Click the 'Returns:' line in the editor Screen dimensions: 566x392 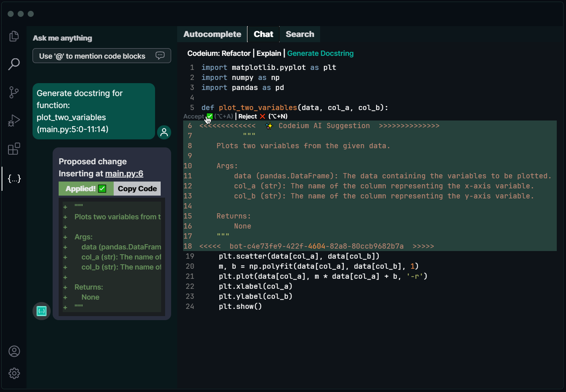click(x=233, y=216)
